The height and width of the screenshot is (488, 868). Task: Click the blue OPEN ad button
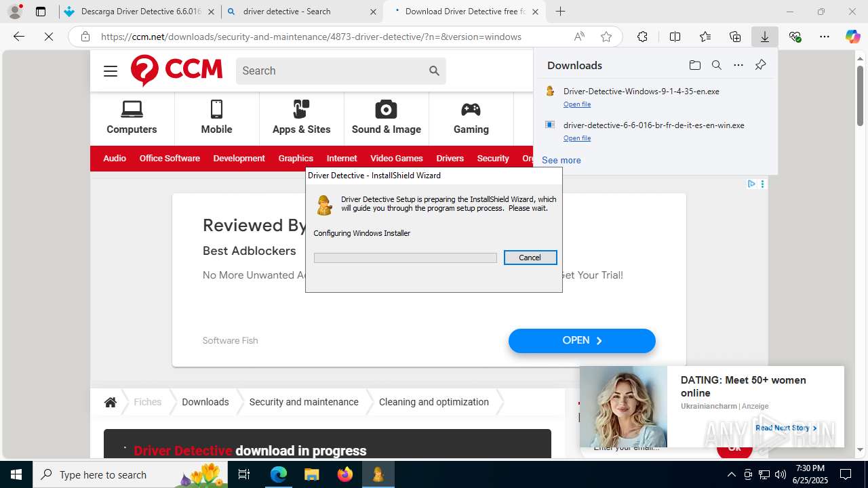[582, 341]
